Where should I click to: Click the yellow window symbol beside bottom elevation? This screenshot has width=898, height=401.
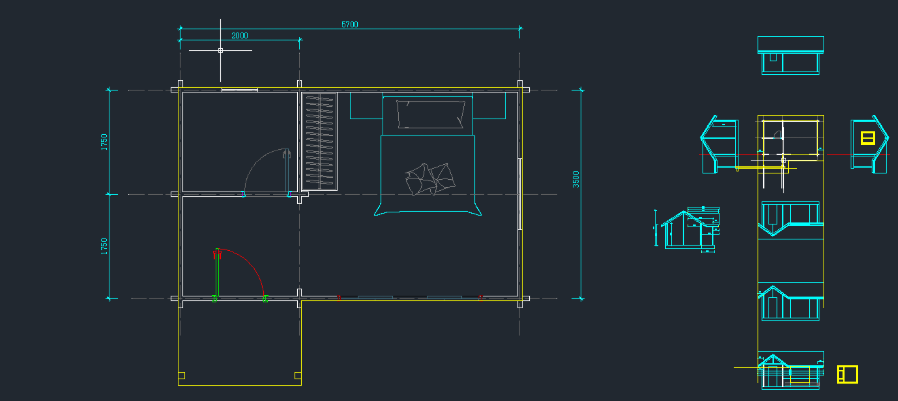847,374
